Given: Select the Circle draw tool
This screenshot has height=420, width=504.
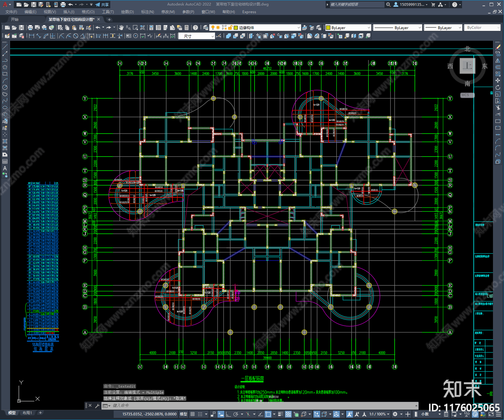Looking at the screenshot, I should point(5,87).
